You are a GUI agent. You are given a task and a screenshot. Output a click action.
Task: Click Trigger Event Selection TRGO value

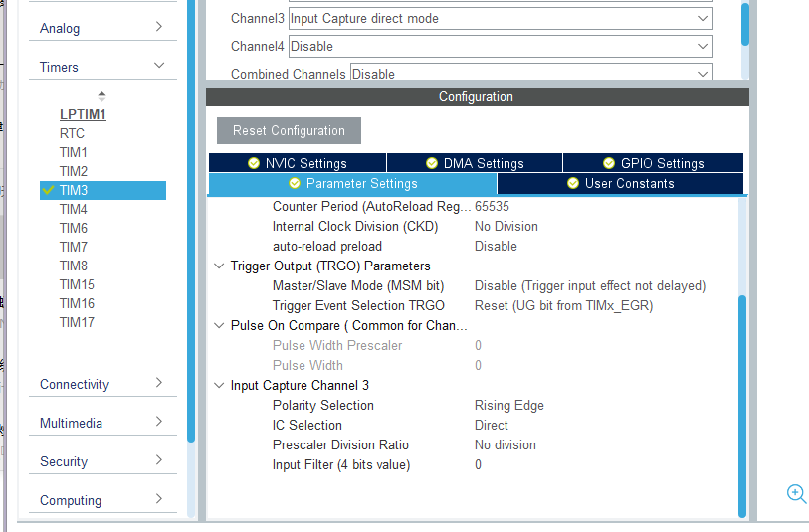pos(563,305)
